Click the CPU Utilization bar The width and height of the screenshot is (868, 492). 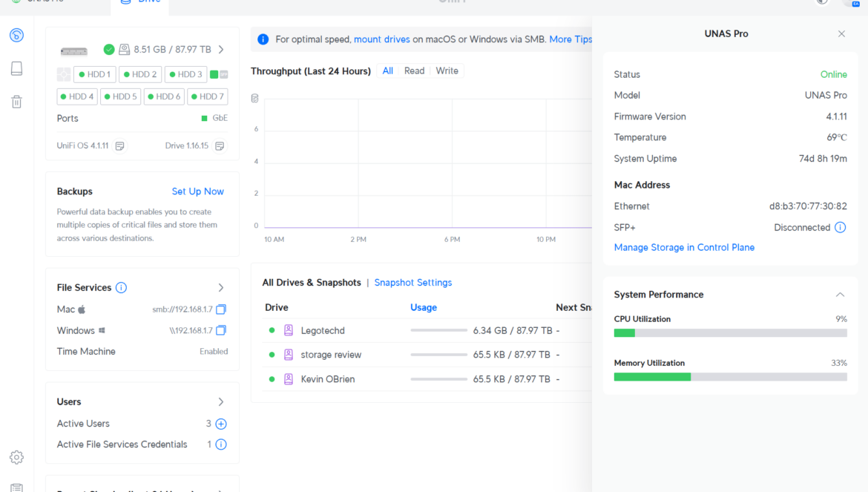[x=730, y=332]
